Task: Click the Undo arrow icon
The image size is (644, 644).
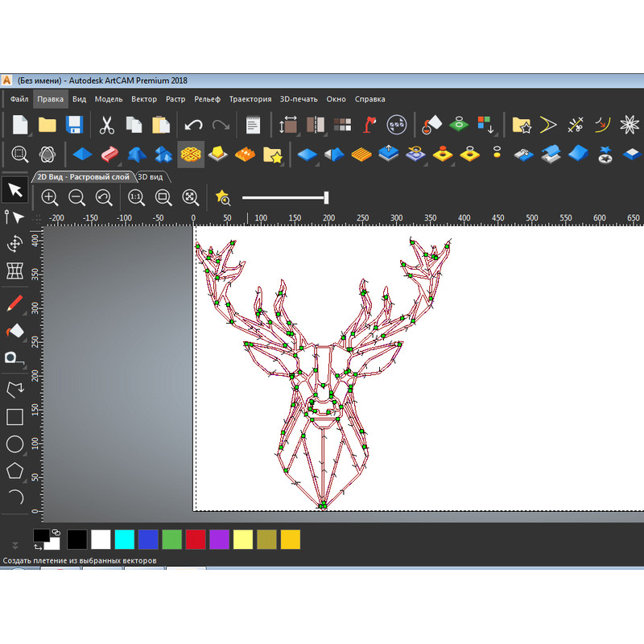Action: coord(194,124)
